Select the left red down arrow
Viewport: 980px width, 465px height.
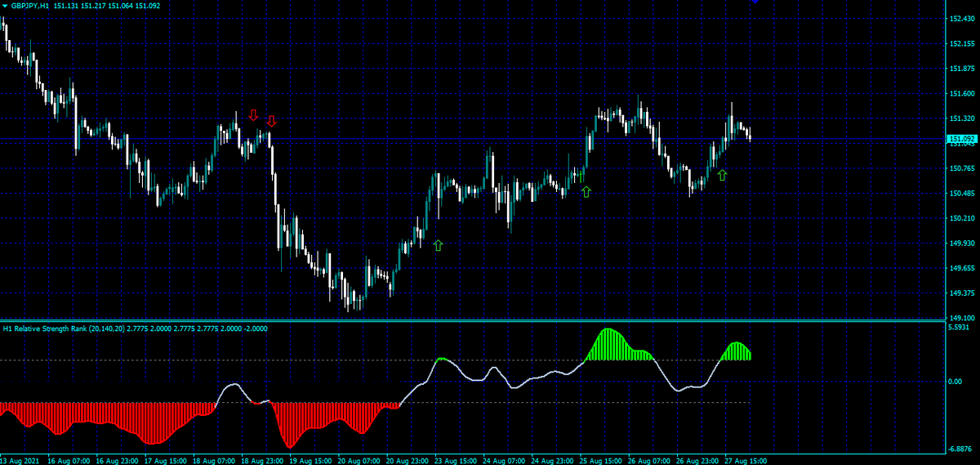tap(253, 114)
